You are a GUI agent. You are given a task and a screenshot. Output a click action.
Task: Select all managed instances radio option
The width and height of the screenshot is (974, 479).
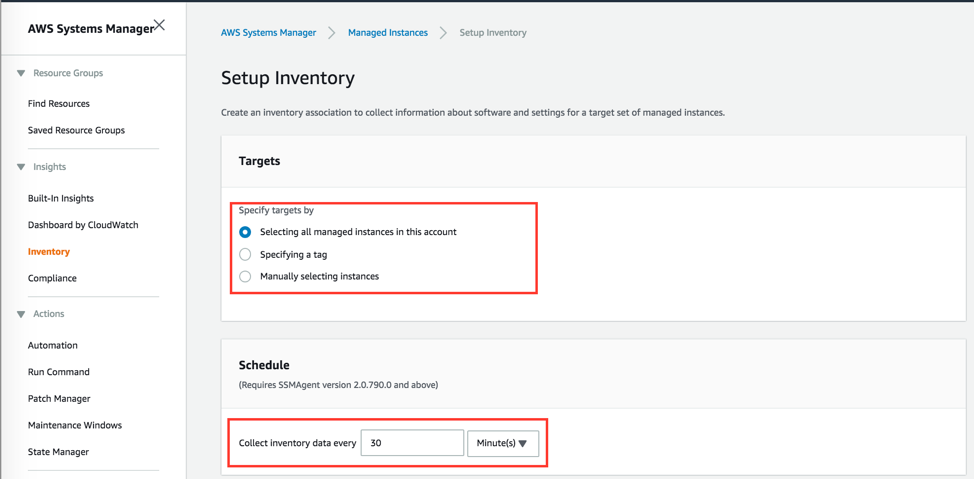pos(245,232)
